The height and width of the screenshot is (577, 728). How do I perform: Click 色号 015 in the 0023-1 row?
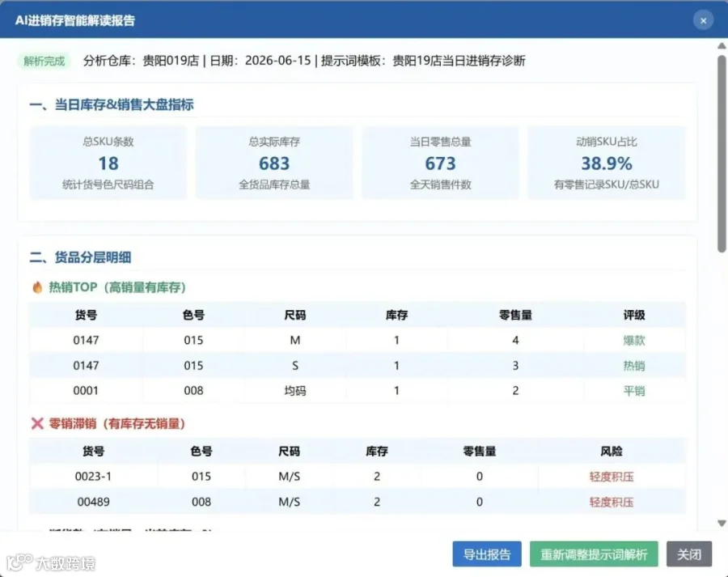201,477
